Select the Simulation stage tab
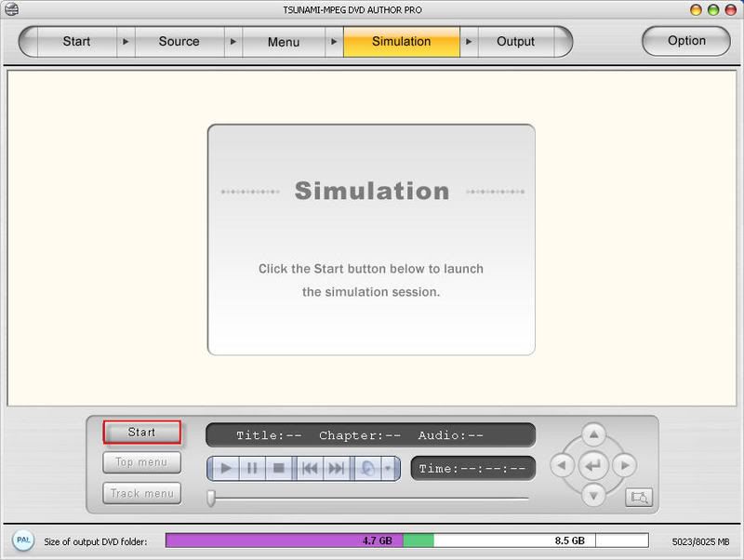This screenshot has height=560, width=744. coord(402,42)
